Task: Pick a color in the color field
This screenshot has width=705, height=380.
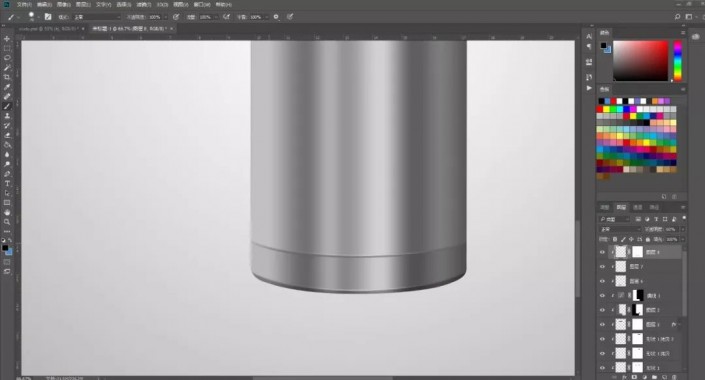Action: point(641,61)
